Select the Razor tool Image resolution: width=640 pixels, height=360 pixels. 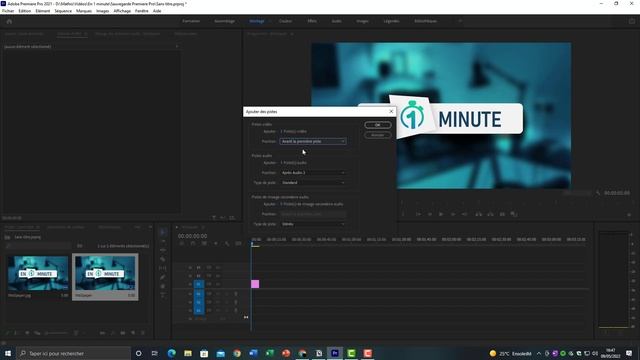coord(163,259)
